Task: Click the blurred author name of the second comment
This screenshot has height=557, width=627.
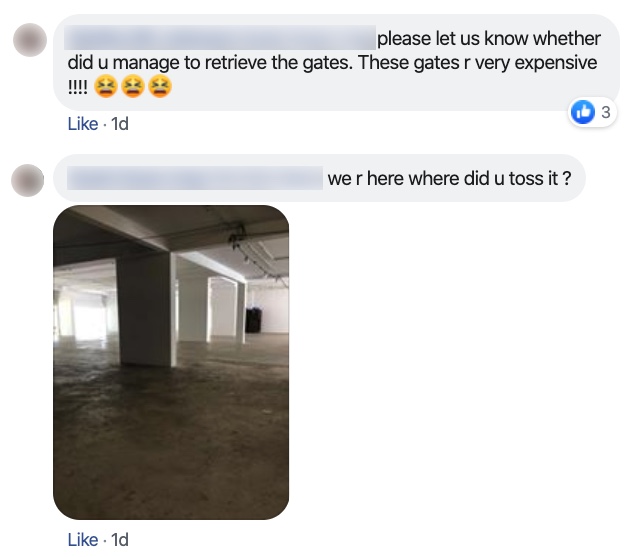Action: 195,178
